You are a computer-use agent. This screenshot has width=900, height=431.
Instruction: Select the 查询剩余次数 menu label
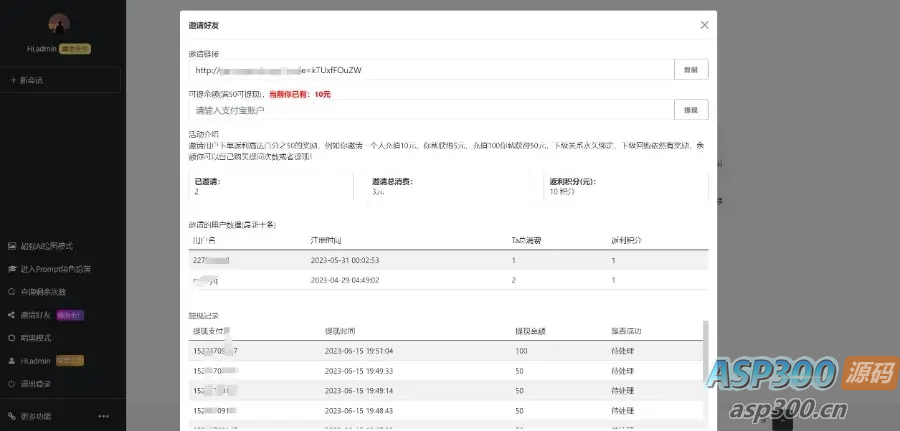tap(43, 292)
